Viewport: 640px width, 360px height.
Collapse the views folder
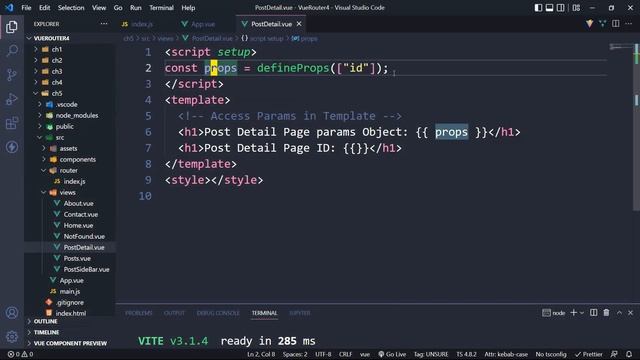tap(67, 193)
